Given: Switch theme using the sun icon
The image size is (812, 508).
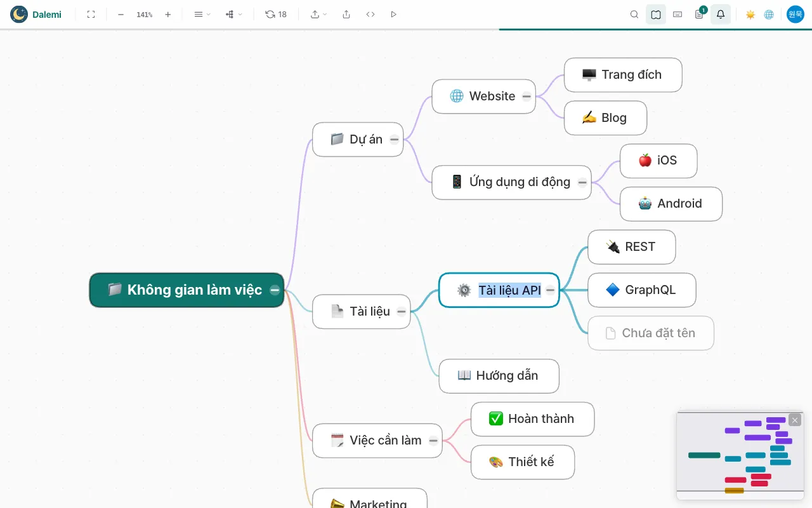Looking at the screenshot, I should pyautogui.click(x=750, y=14).
